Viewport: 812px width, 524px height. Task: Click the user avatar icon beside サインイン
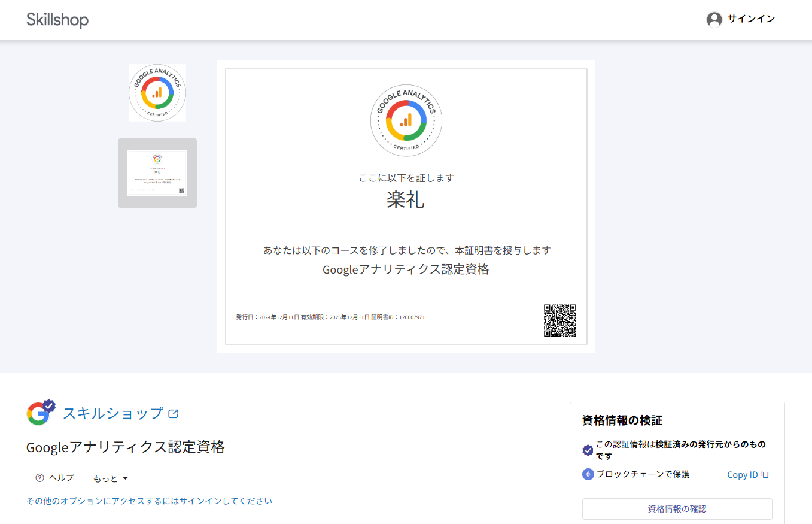pos(714,19)
